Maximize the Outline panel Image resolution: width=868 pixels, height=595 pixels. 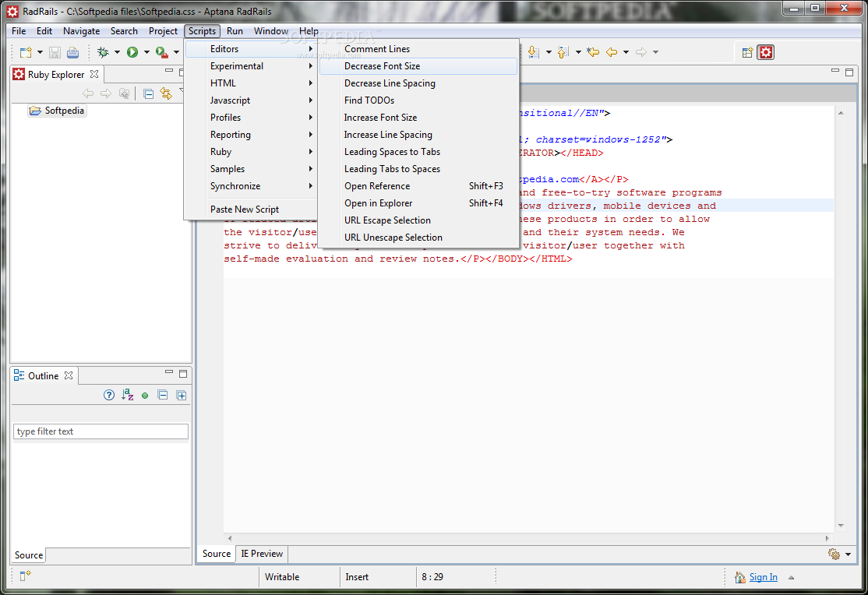pyautogui.click(x=183, y=374)
